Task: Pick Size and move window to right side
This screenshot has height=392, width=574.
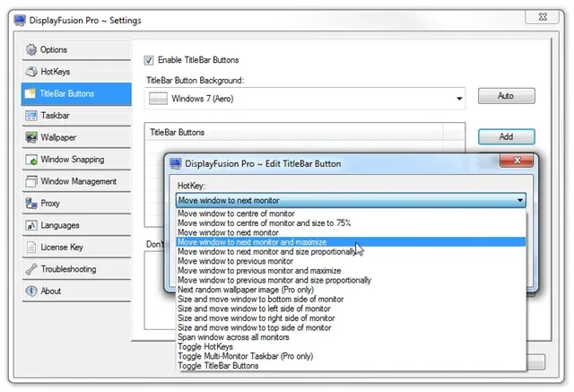Action: (351, 318)
